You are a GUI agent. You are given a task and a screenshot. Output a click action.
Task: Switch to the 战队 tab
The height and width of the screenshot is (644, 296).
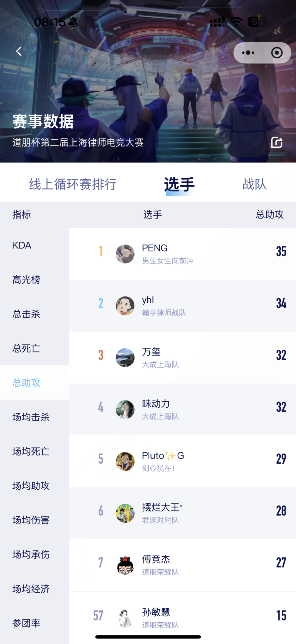(254, 184)
